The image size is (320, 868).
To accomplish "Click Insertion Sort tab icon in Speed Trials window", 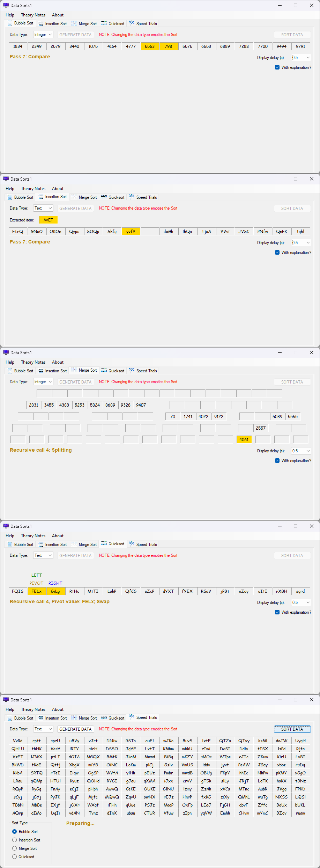I will (x=41, y=718).
